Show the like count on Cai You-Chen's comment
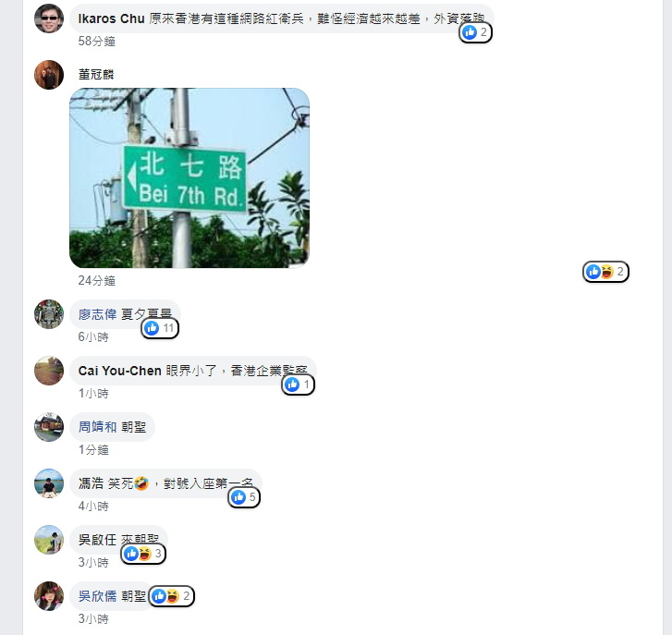672x635 pixels. [298, 385]
